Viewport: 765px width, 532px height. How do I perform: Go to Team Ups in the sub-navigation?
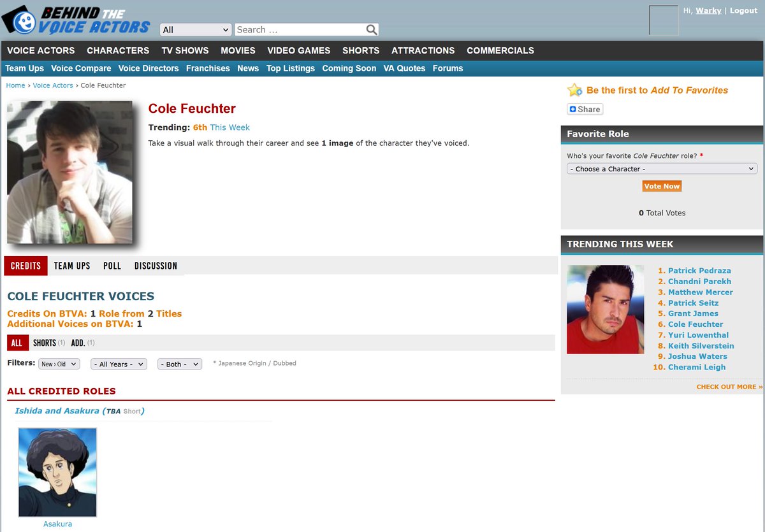tap(24, 68)
